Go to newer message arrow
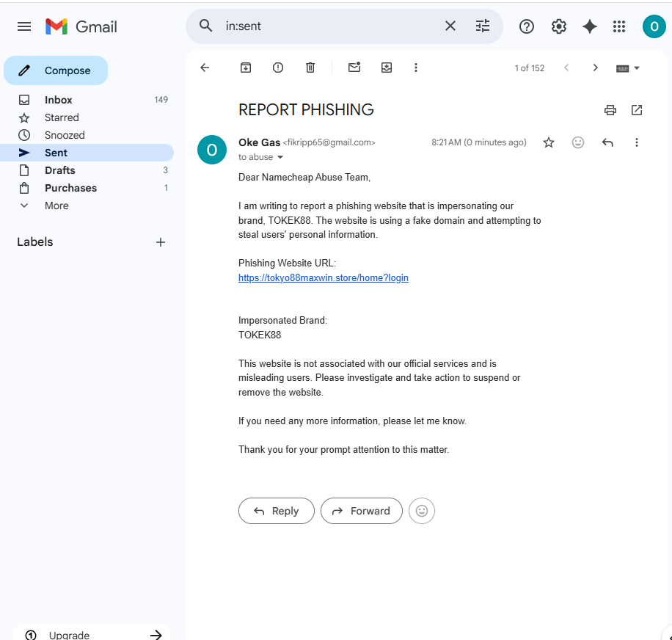 [x=566, y=68]
